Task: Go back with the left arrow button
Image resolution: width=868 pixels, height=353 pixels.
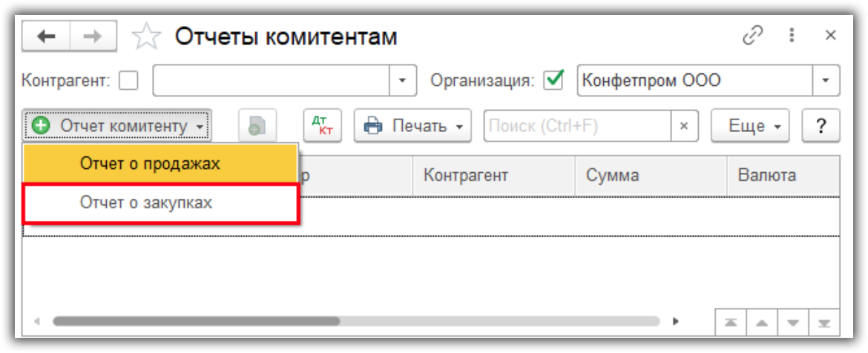Action: point(46,36)
